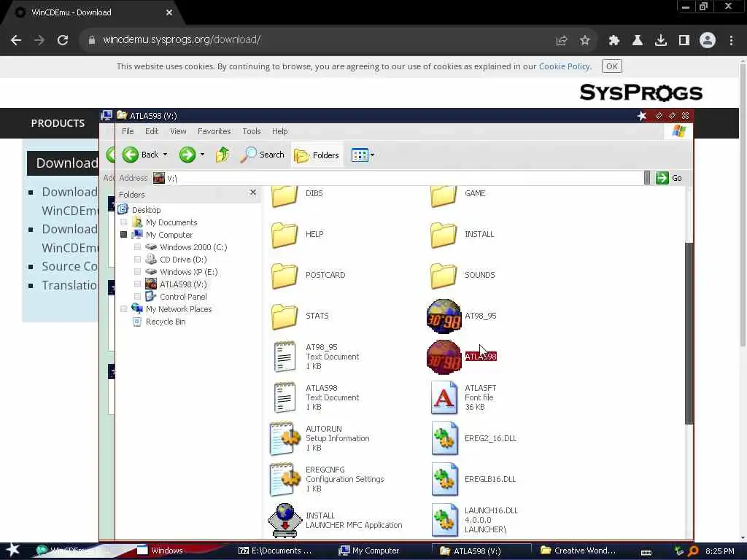Expand the Windows XP (E:) tree node
Image resolution: width=747 pixels, height=560 pixels.
138,272
